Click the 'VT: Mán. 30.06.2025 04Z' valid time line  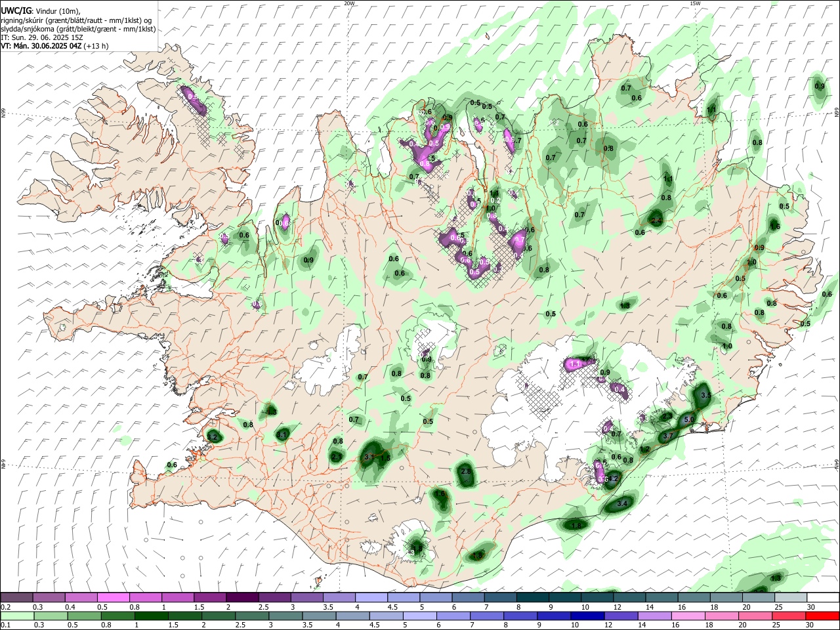click(x=41, y=46)
